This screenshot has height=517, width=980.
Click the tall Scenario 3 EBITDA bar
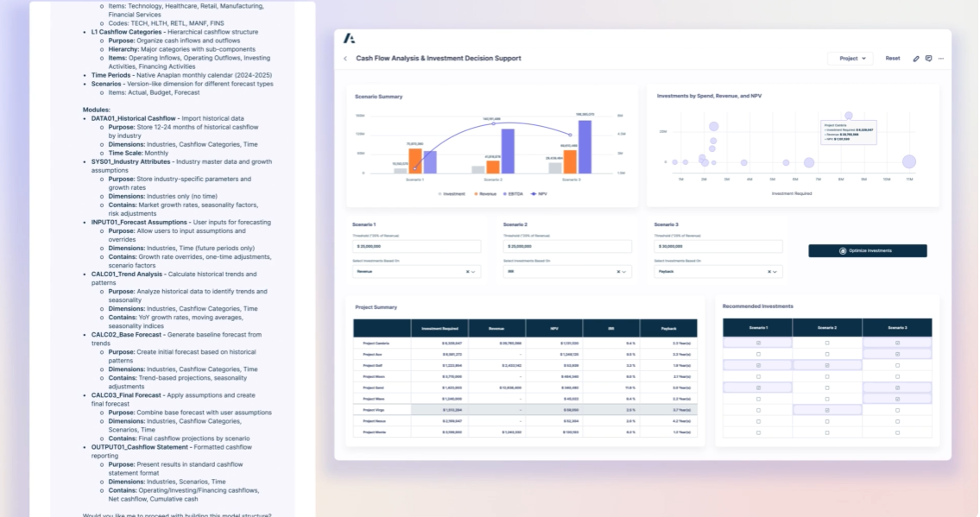[585, 148]
